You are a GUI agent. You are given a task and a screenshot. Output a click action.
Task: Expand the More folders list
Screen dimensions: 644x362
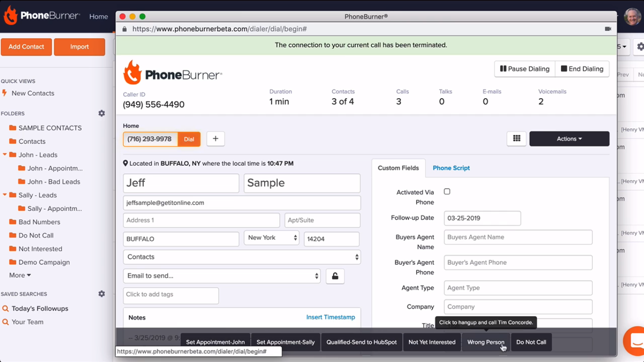[20, 275]
